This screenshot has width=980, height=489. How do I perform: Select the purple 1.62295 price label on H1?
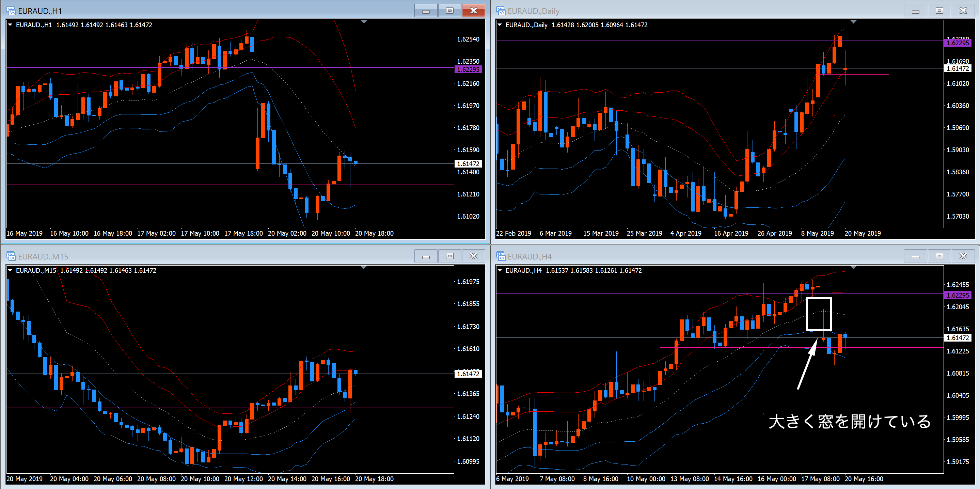pos(468,69)
